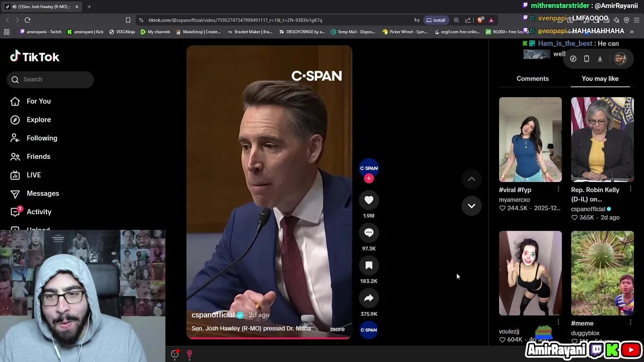Click the myamercxo creator name
The width and height of the screenshot is (644, 362).
514,200
